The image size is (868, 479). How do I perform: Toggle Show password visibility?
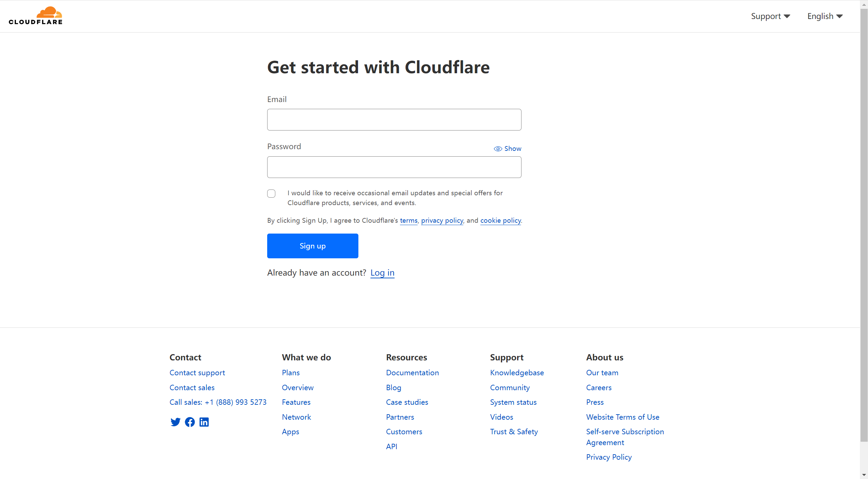(508, 149)
